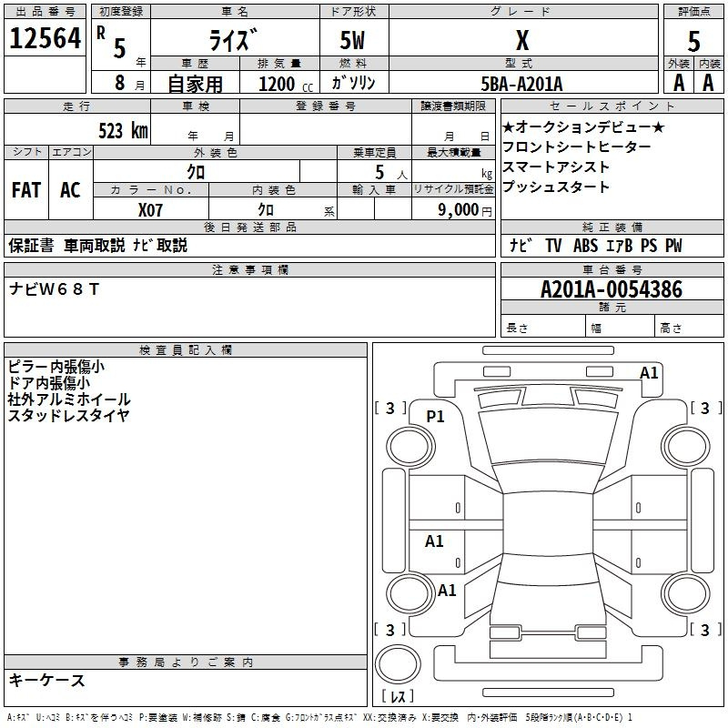Click the スタッドレスタイヤ inspector note
The image size is (728, 728).
point(68,416)
